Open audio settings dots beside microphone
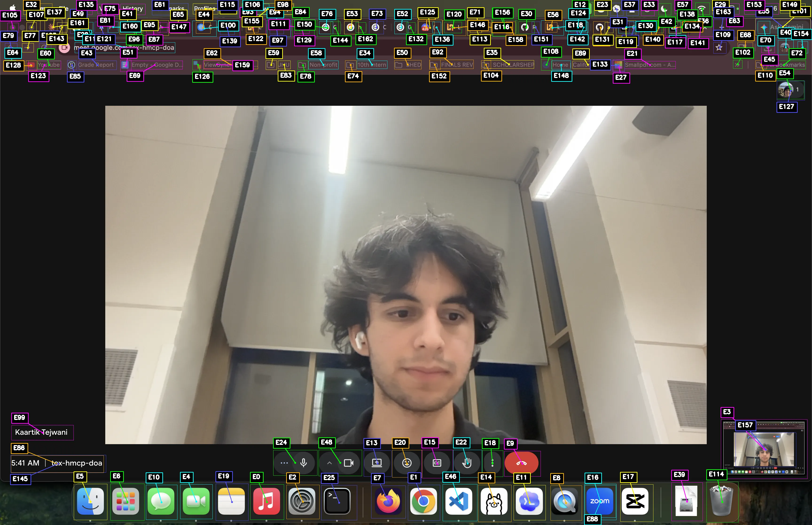812x525 pixels. click(x=284, y=463)
